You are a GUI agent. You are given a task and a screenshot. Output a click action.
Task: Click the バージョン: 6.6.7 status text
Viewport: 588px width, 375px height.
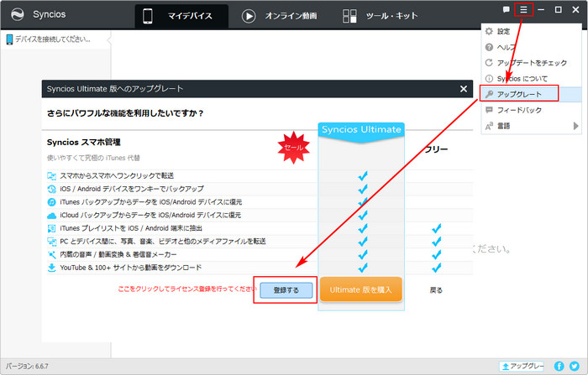[27, 366]
